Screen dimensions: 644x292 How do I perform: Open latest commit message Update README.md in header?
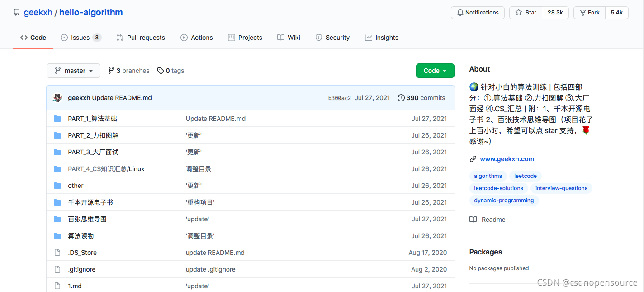[122, 98]
